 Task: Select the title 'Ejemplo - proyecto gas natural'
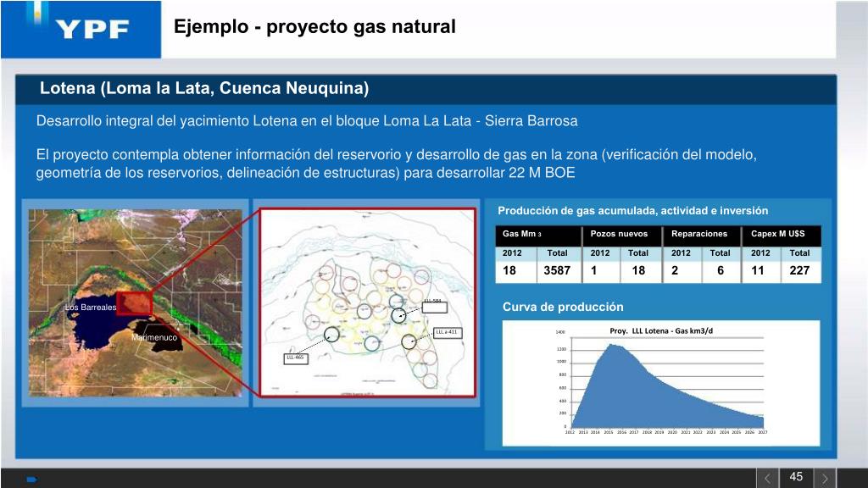click(x=314, y=26)
